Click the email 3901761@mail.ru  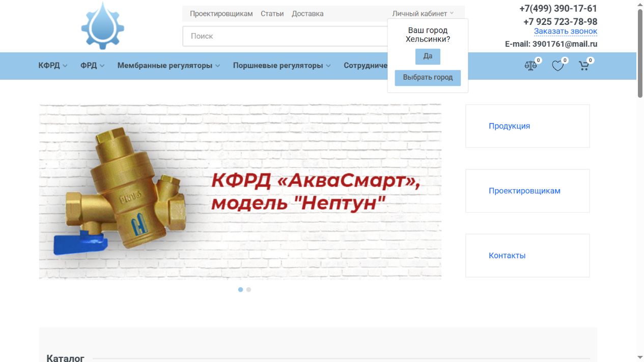click(x=565, y=44)
